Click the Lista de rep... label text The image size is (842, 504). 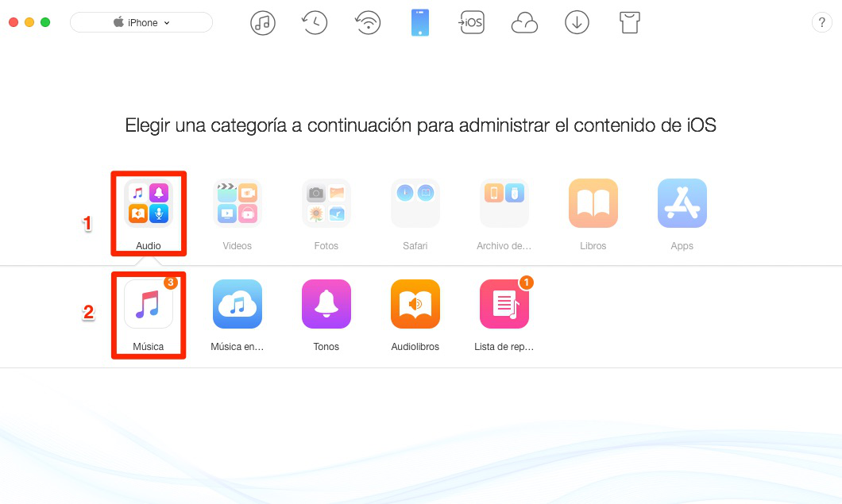pos(504,347)
